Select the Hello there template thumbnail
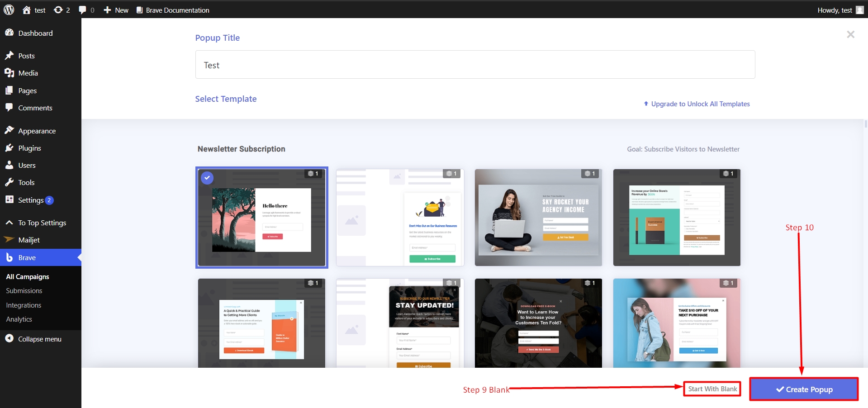 261,218
